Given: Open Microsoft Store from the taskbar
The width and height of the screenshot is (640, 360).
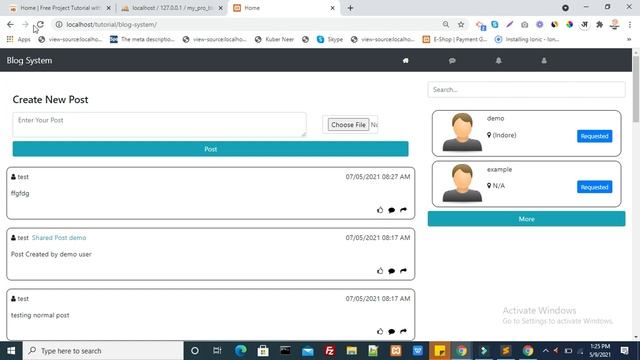Looking at the screenshot, I should tap(263, 351).
